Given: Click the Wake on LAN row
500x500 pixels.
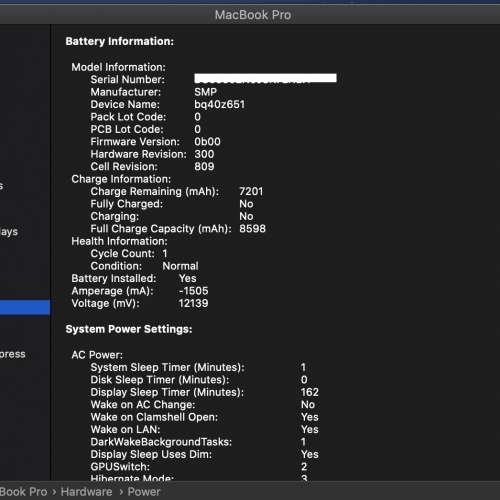Looking at the screenshot, I should (x=205, y=429).
